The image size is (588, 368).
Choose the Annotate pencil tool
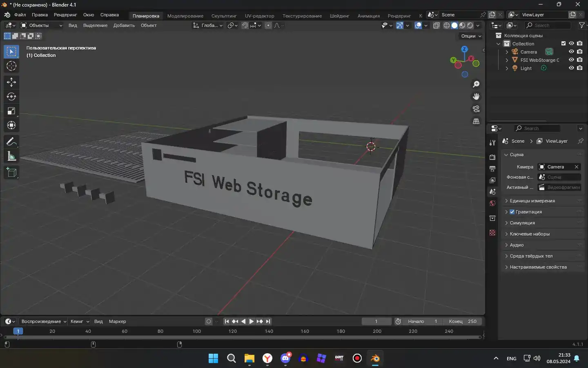click(x=11, y=142)
